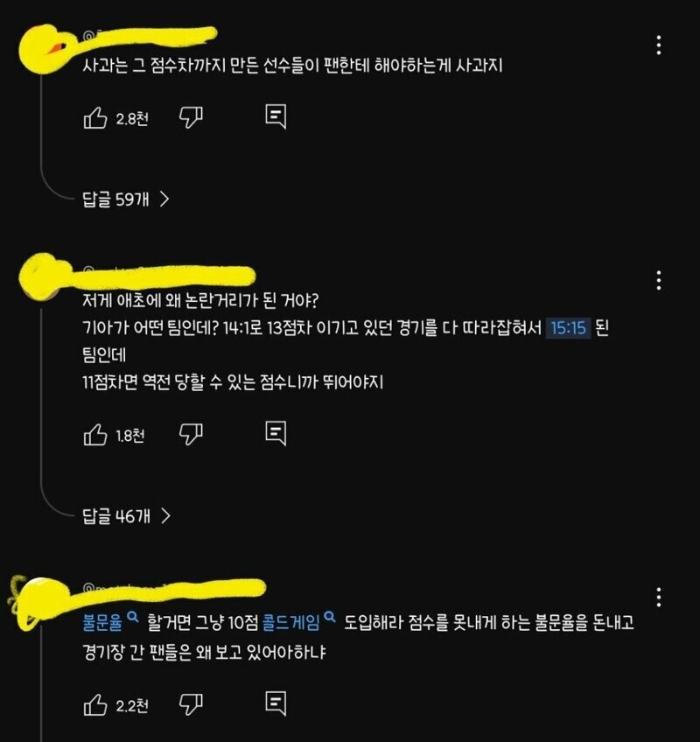Dislike the 불문율 comment
The width and height of the screenshot is (700, 742).
(x=191, y=704)
